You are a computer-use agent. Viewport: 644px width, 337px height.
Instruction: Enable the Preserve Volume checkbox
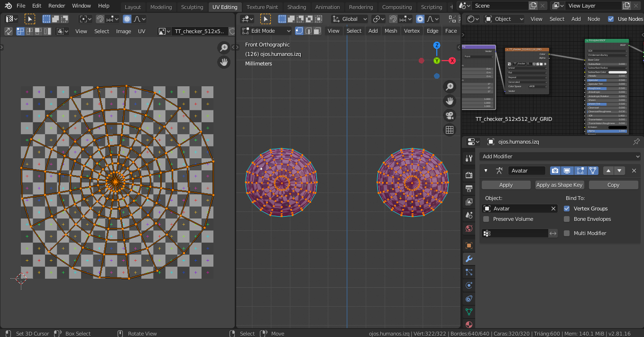click(x=486, y=219)
